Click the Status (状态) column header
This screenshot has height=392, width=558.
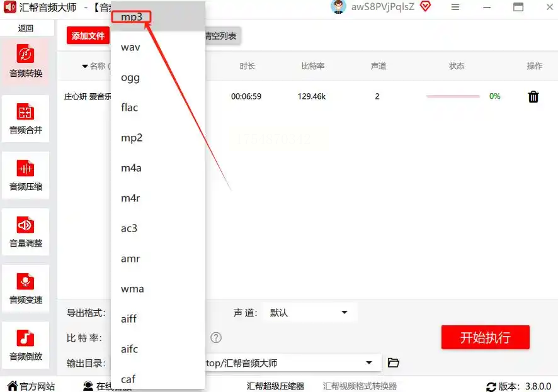[x=457, y=65]
